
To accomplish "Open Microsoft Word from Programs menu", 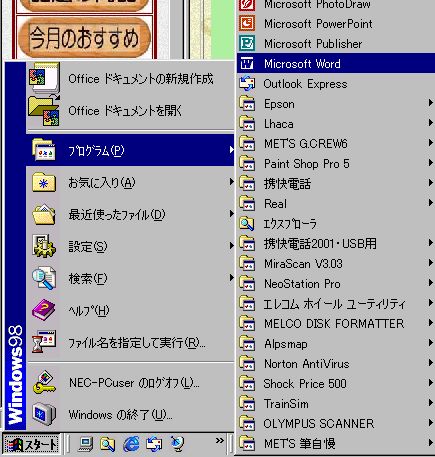I will pyautogui.click(x=336, y=63).
